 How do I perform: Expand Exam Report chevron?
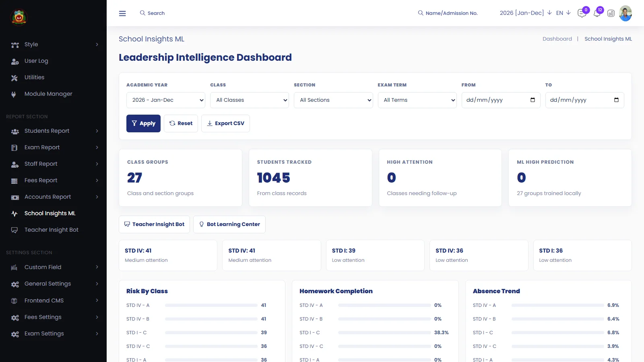pyautogui.click(x=97, y=148)
